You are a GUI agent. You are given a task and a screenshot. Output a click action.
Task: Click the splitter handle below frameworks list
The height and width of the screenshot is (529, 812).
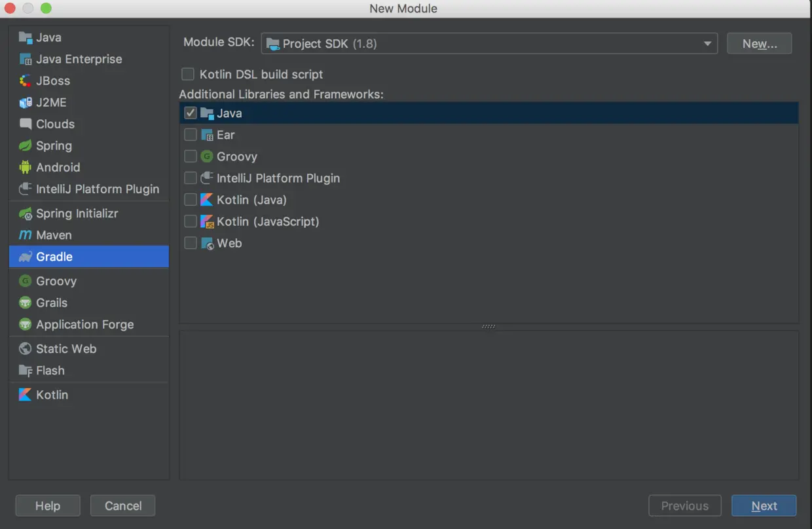pos(489,326)
